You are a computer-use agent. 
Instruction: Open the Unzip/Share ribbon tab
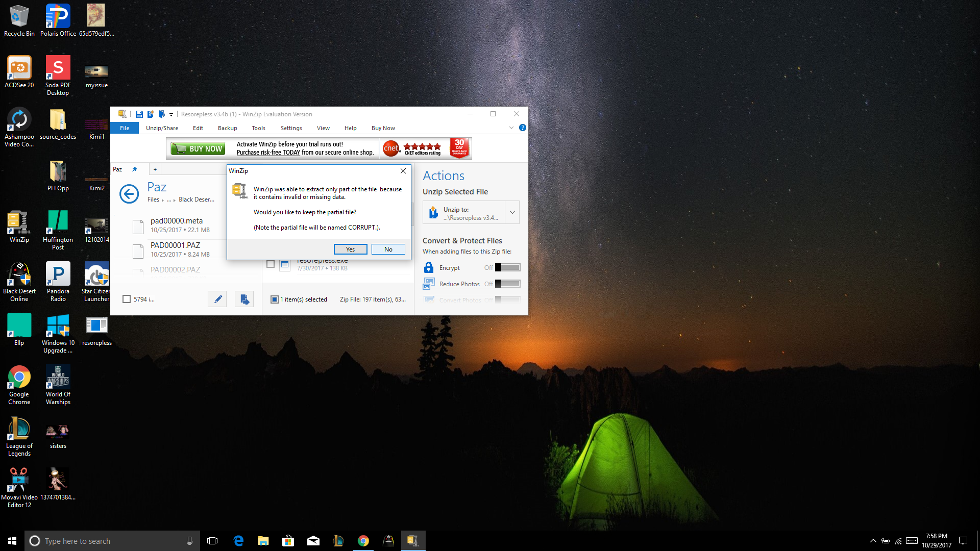tap(162, 128)
